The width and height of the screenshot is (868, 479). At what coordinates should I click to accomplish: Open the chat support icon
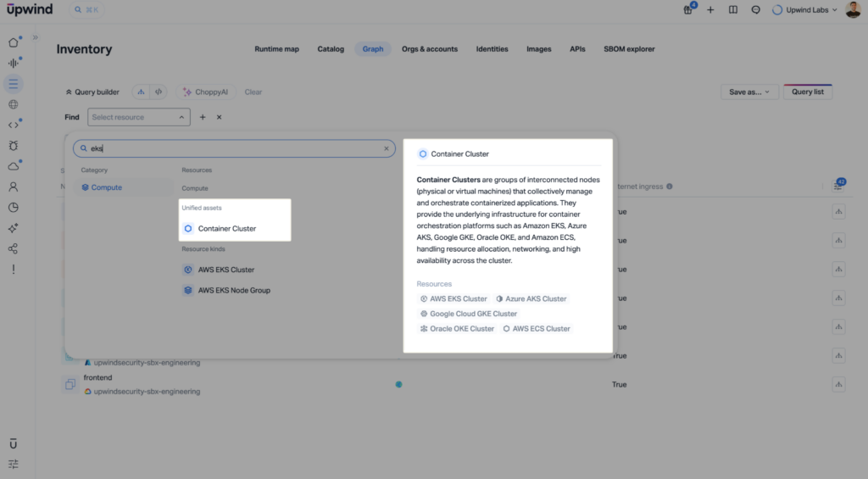[x=755, y=9]
